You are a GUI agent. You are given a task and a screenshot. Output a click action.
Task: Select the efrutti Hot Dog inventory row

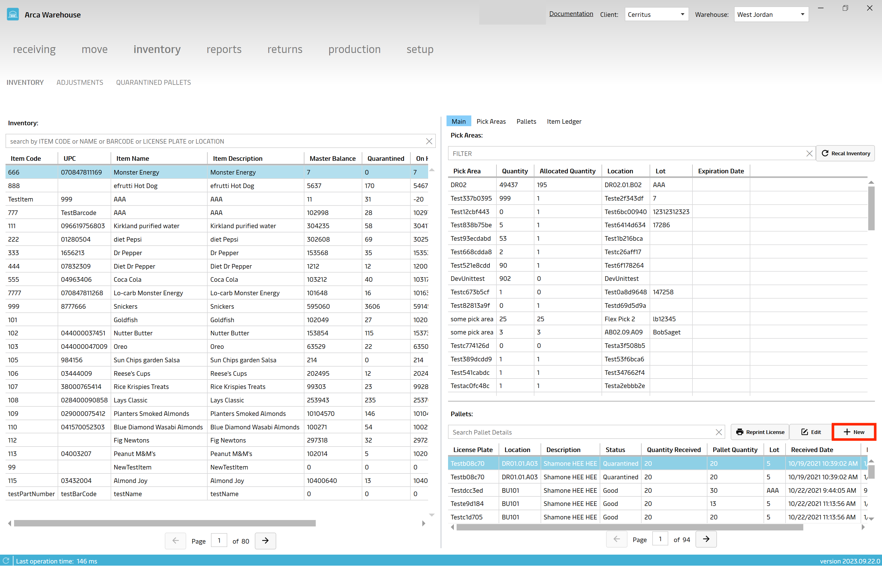pos(217,186)
